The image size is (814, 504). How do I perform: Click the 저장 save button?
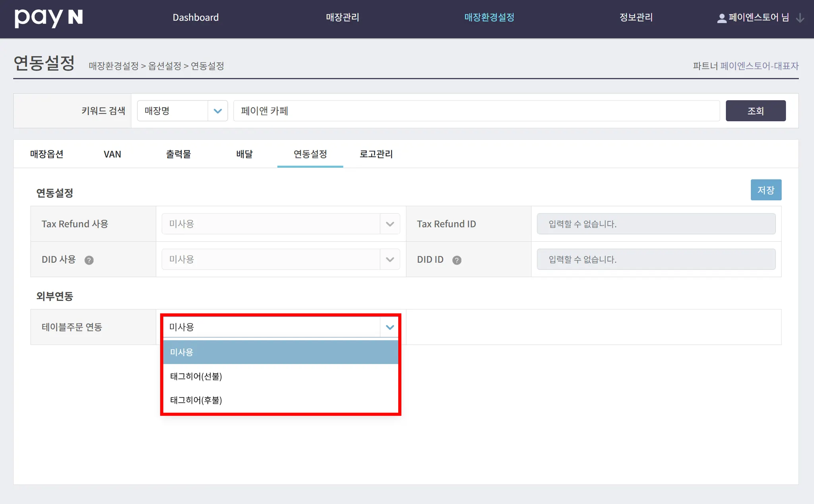pyautogui.click(x=766, y=190)
